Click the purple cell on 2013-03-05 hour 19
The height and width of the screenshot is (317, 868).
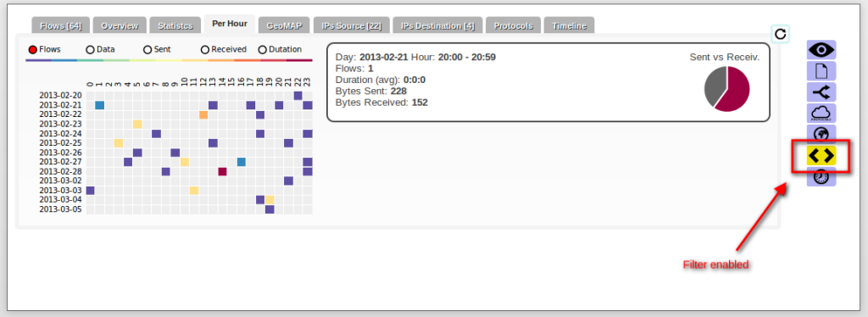click(270, 209)
